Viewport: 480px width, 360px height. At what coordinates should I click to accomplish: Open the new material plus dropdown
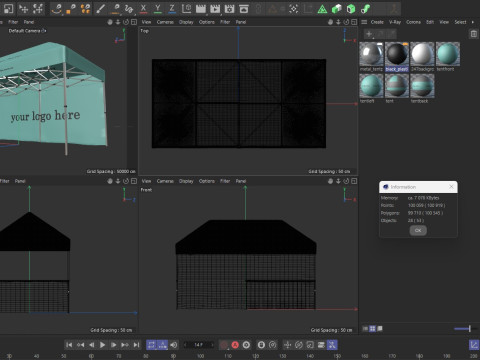(x=369, y=34)
